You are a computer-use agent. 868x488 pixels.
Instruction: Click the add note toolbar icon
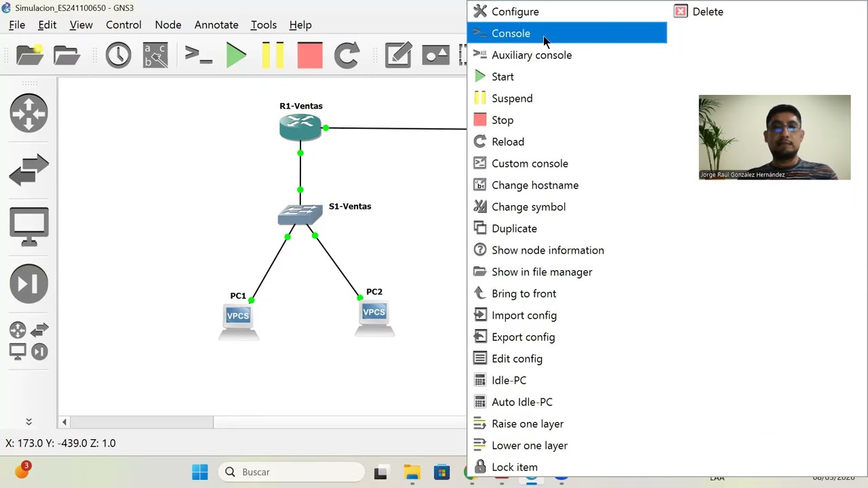(398, 55)
